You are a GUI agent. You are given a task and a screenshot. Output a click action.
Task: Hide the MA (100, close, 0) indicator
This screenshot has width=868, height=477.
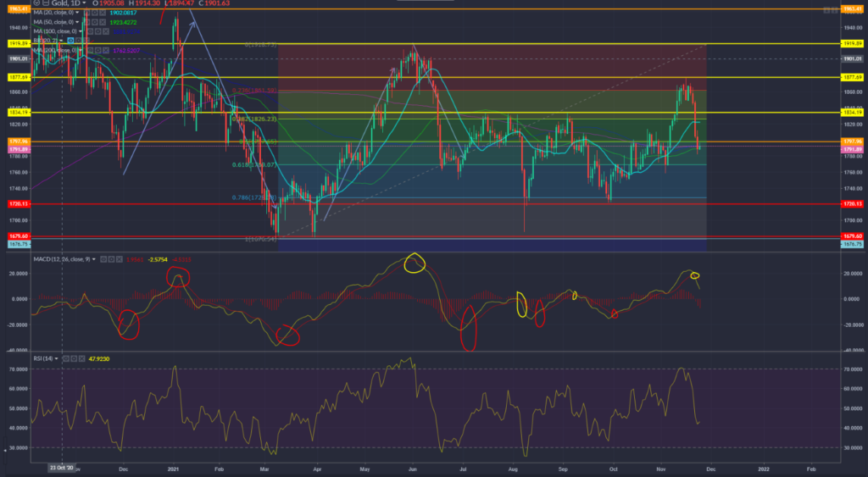(x=90, y=31)
